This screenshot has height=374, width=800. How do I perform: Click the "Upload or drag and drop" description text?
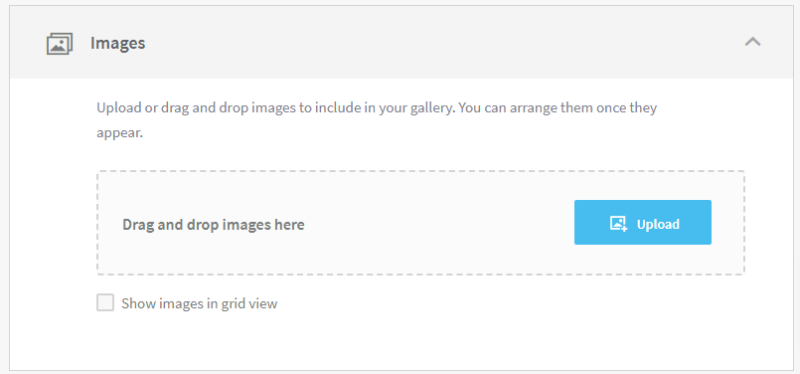(x=377, y=120)
